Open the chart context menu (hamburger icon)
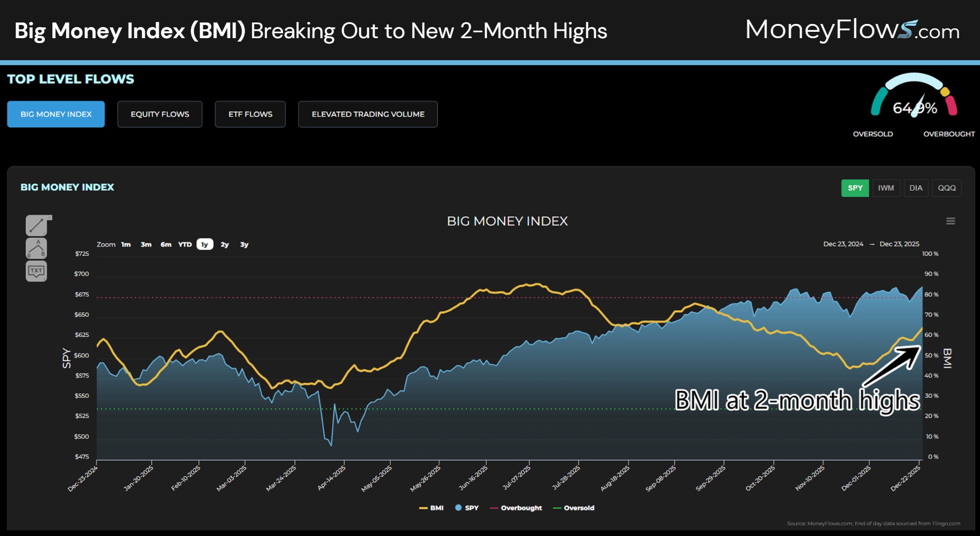Viewport: 980px width, 536px height. tap(951, 221)
